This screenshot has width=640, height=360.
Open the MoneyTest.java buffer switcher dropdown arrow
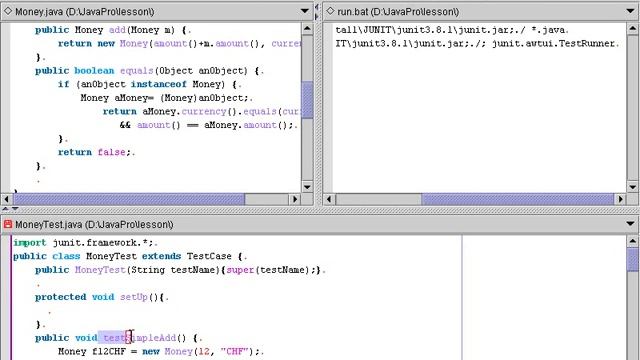[630, 224]
